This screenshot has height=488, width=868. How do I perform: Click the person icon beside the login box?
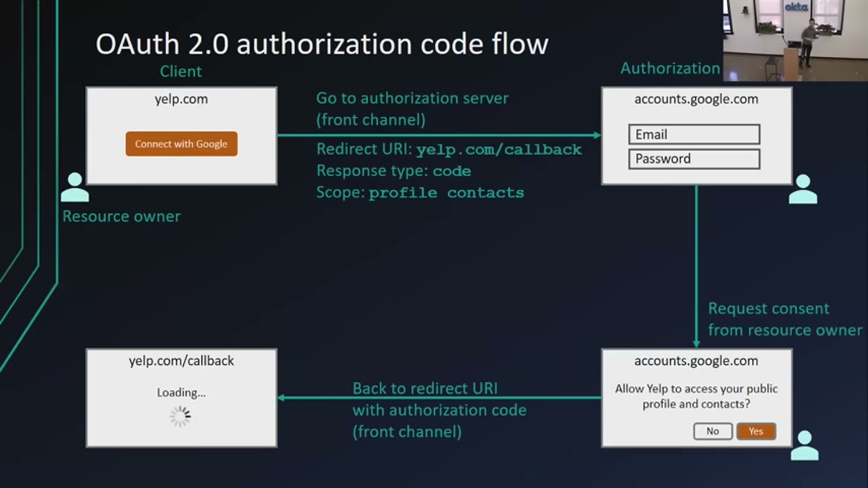coord(803,190)
